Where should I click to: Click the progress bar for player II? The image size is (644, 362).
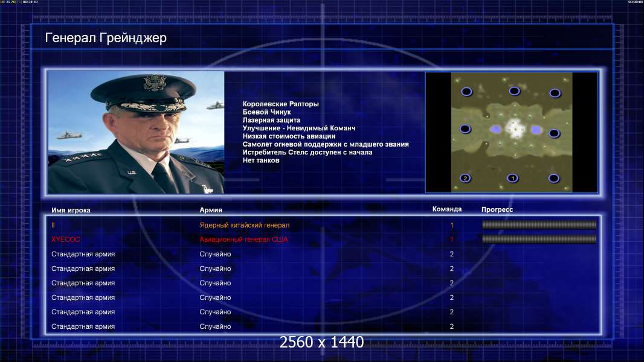point(539,224)
